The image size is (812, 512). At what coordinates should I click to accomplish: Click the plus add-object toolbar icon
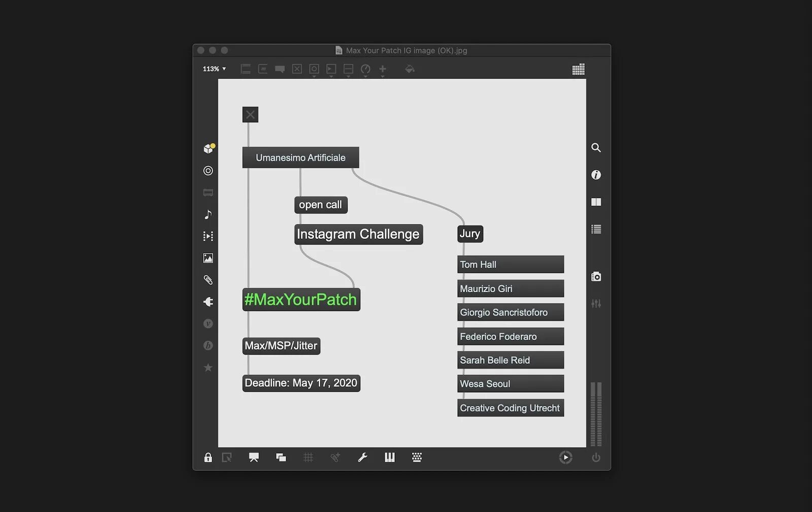(383, 69)
